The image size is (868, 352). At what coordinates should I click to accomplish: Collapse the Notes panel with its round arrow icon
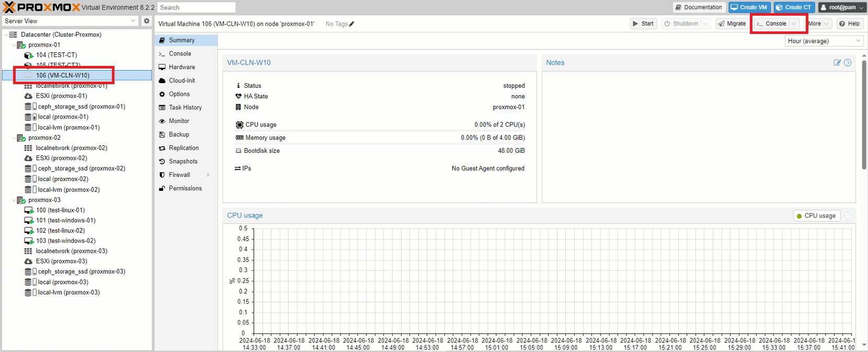(848, 63)
